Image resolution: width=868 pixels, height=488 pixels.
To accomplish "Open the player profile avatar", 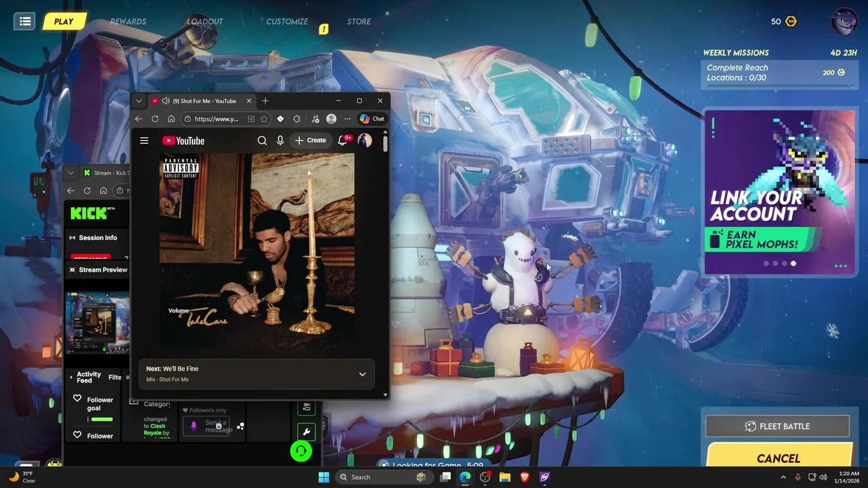I will pos(844,21).
